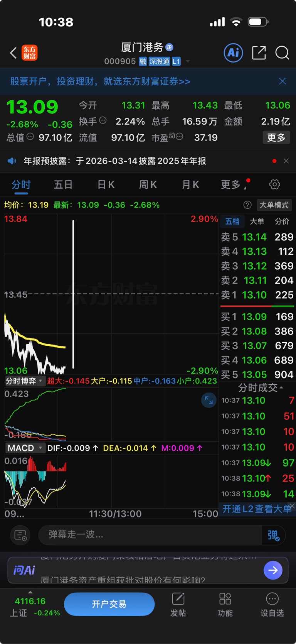The image size is (296, 644).
Task: Toggle 大单模式 button
Action: click(274, 205)
